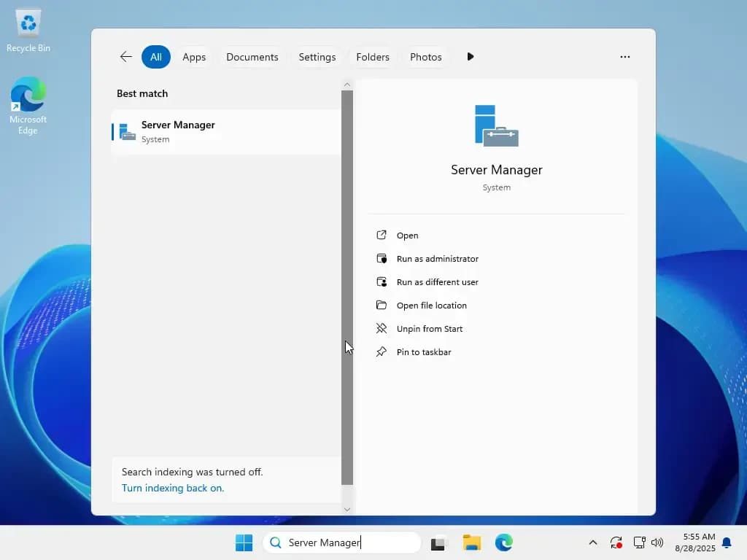Click Turn indexing back on link
The image size is (747, 560).
coord(172,488)
